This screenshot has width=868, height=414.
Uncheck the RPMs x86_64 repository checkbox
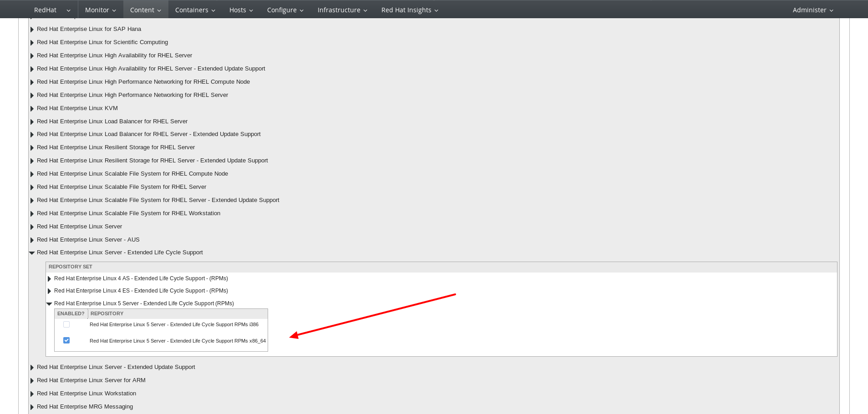(66, 340)
